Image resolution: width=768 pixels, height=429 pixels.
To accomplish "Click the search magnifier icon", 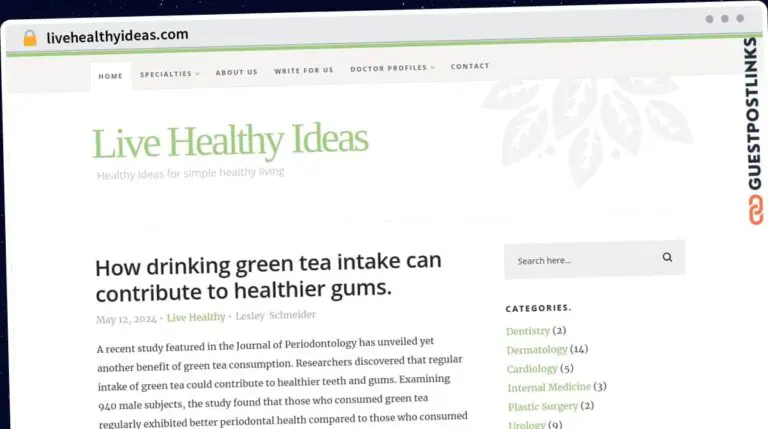I will click(667, 258).
